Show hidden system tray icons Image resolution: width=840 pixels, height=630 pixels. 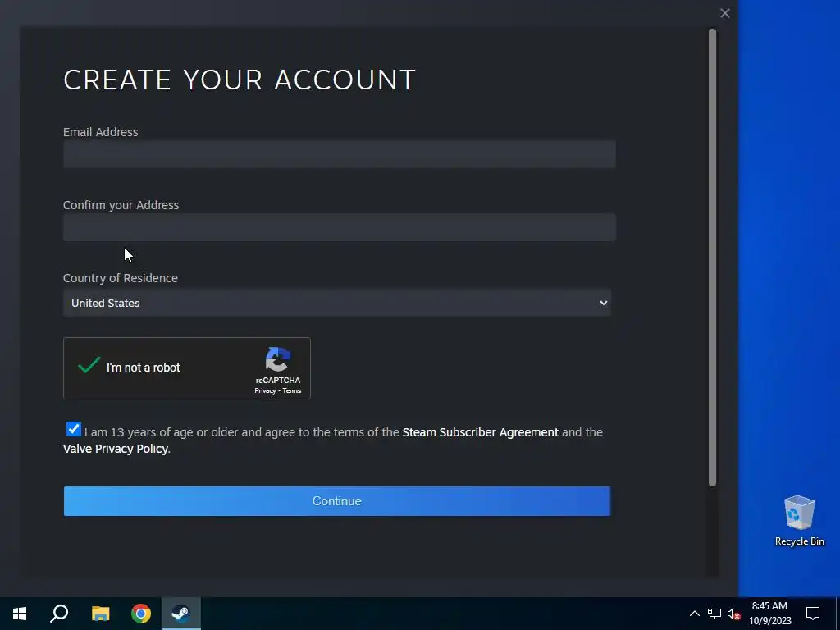[x=694, y=614]
